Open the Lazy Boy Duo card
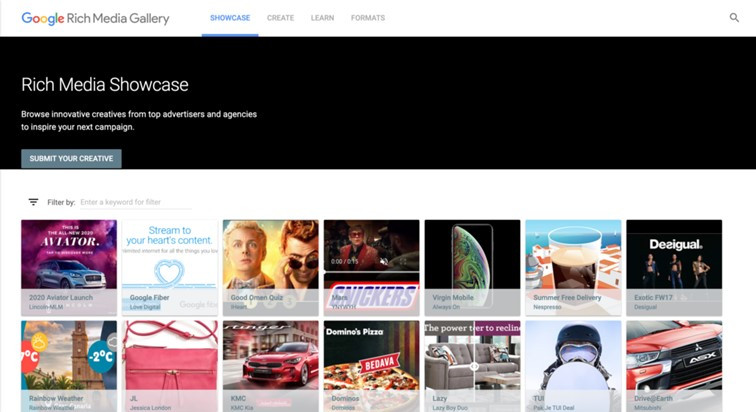The width and height of the screenshot is (756, 412). tap(472, 366)
